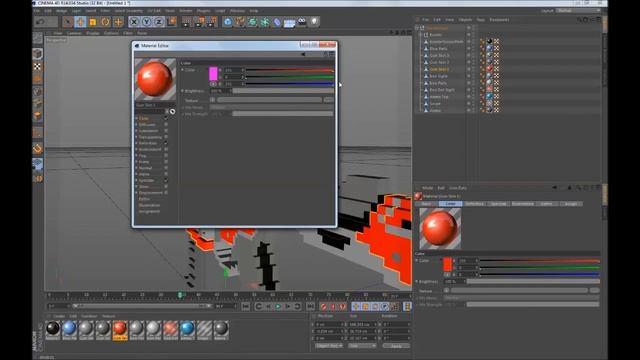This screenshot has width=640, height=360.
Task: Toggle Y axis lock
Action: (147, 22)
